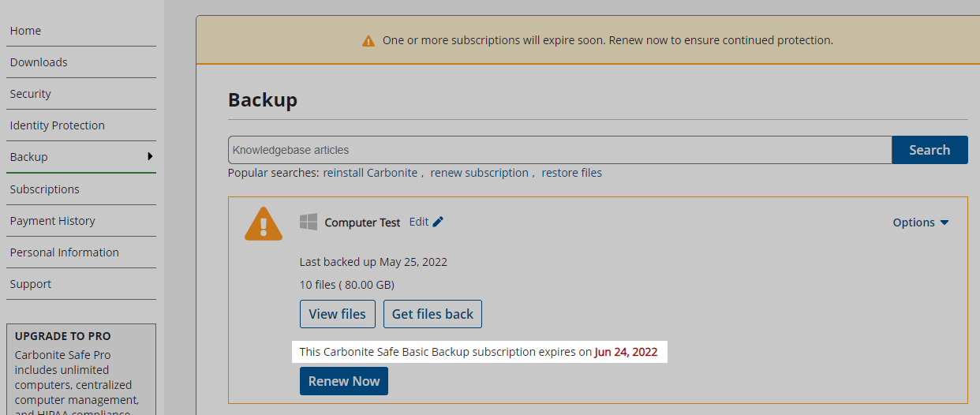Image resolution: width=980 pixels, height=415 pixels.
Task: Click the pencil edit icon beside Computer Test
Action: click(438, 222)
